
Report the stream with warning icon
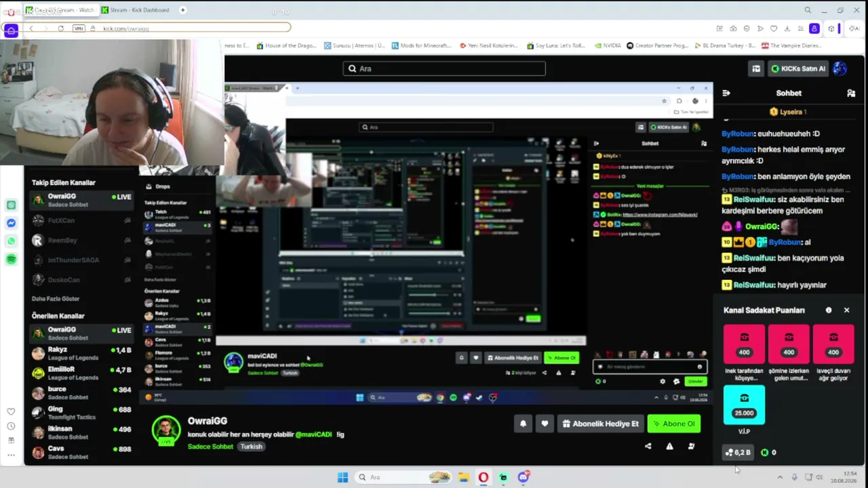669,446
